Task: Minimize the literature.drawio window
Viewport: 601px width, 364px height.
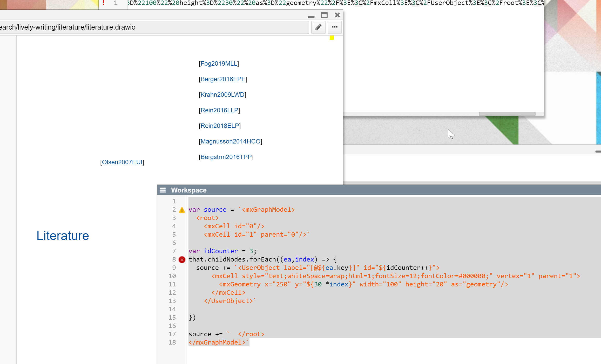Action: click(x=311, y=16)
